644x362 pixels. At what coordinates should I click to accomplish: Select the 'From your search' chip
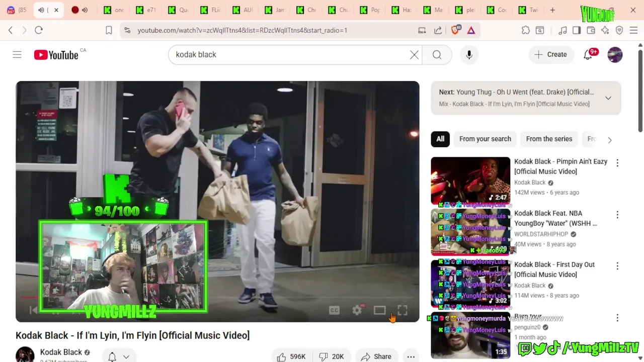point(485,139)
